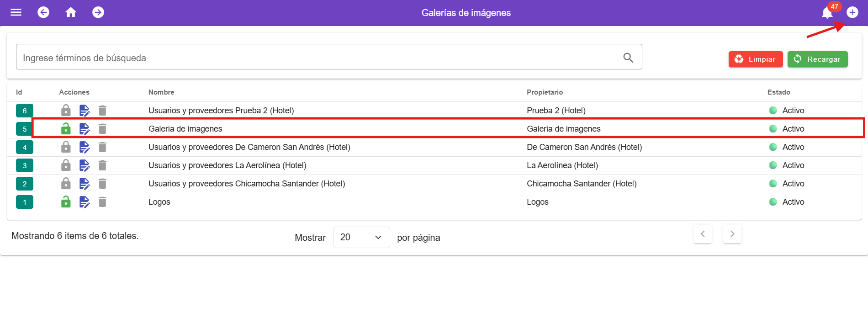Toggle the lock on Logos gallery
The image size is (868, 318).
pyautogui.click(x=66, y=202)
